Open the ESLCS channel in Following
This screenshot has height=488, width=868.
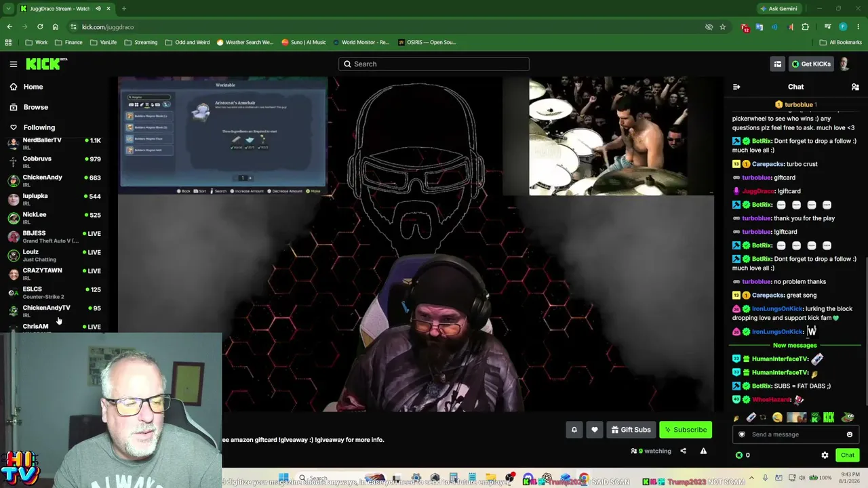coord(56,291)
